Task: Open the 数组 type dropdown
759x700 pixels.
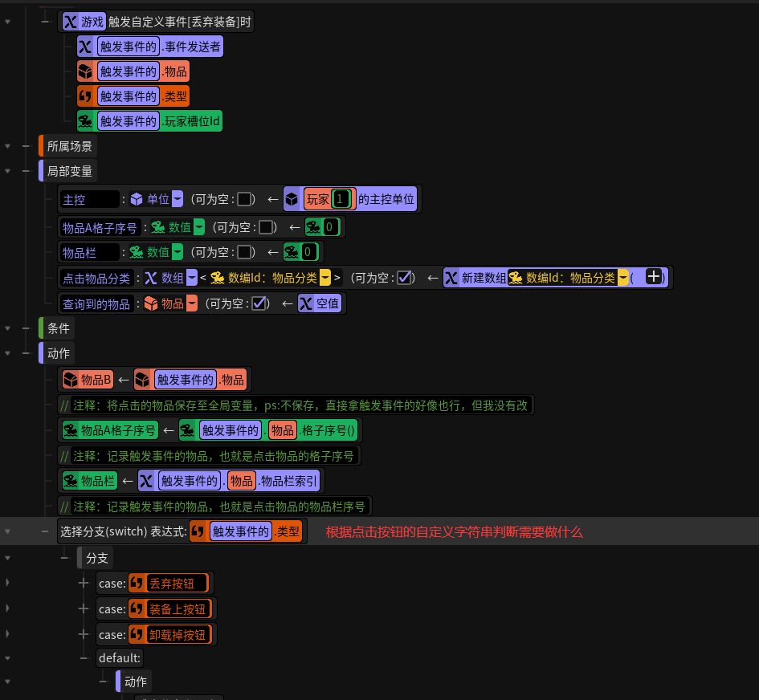Action: (x=192, y=278)
